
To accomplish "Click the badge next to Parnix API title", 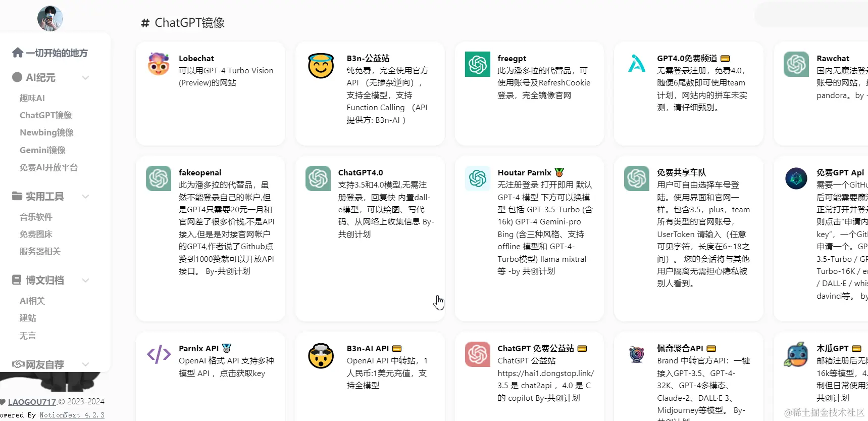I will click(227, 348).
